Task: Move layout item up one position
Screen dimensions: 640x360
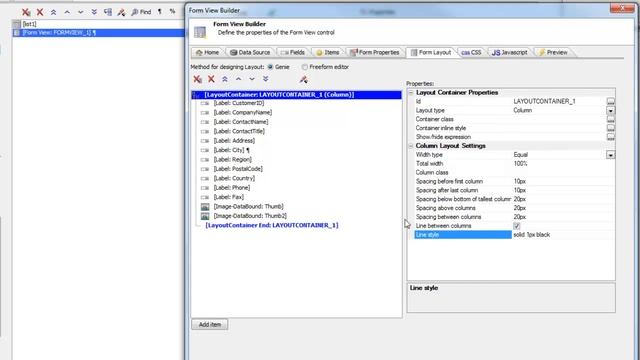Action: click(x=238, y=79)
